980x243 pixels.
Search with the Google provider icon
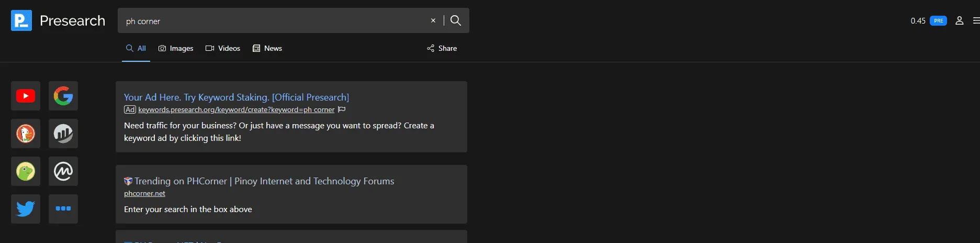[63, 96]
